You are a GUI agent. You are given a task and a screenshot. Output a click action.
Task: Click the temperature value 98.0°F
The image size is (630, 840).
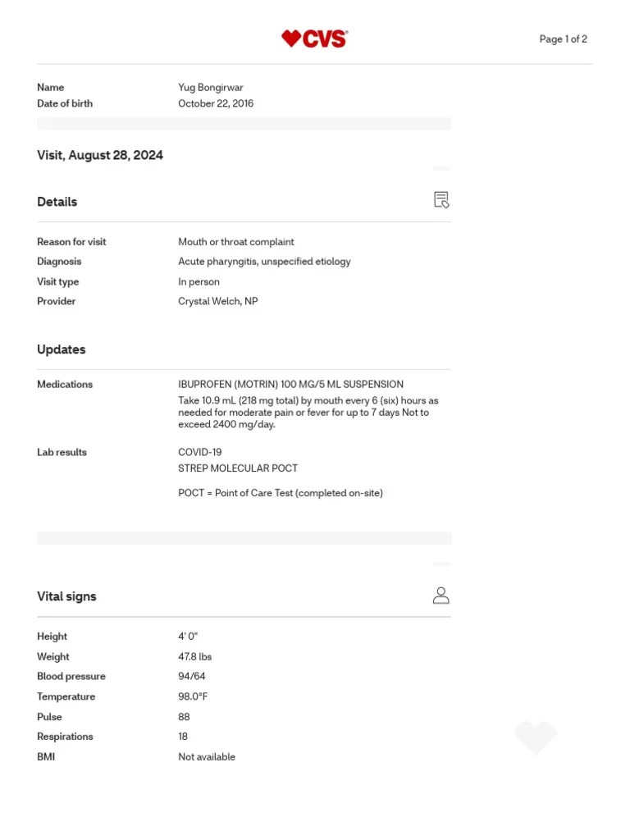click(x=193, y=696)
